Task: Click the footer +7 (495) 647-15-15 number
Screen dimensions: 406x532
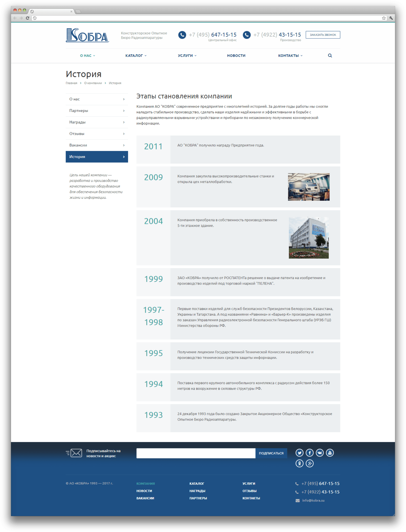Action: (320, 484)
